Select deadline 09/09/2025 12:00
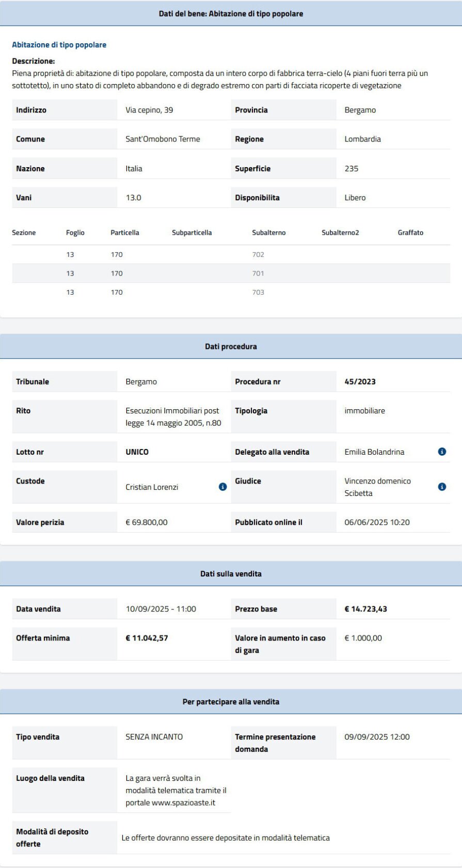 pos(377,737)
